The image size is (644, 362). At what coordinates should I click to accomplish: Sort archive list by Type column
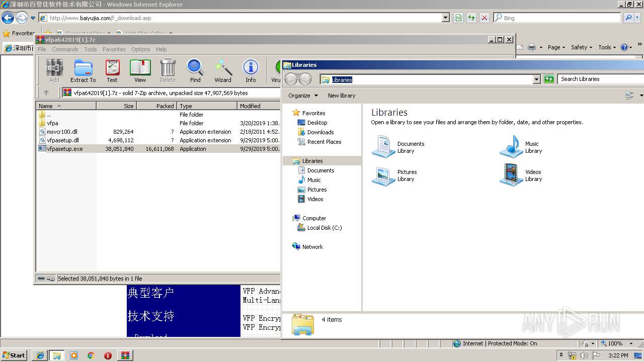[x=207, y=106]
